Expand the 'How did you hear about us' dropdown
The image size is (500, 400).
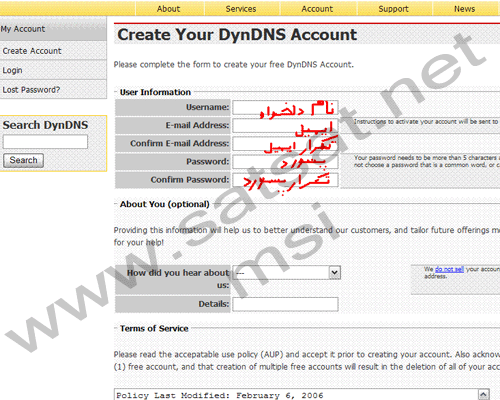coord(287,273)
